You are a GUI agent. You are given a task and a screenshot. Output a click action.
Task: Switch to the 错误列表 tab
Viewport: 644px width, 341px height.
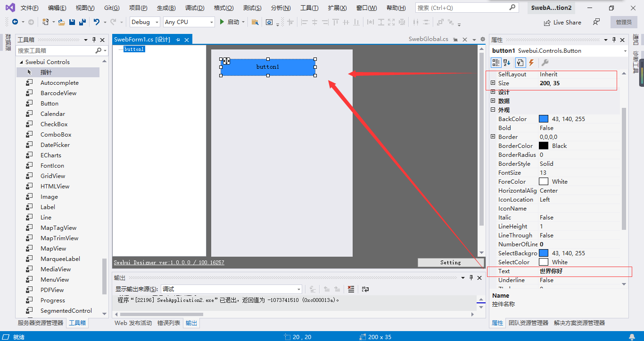click(169, 323)
